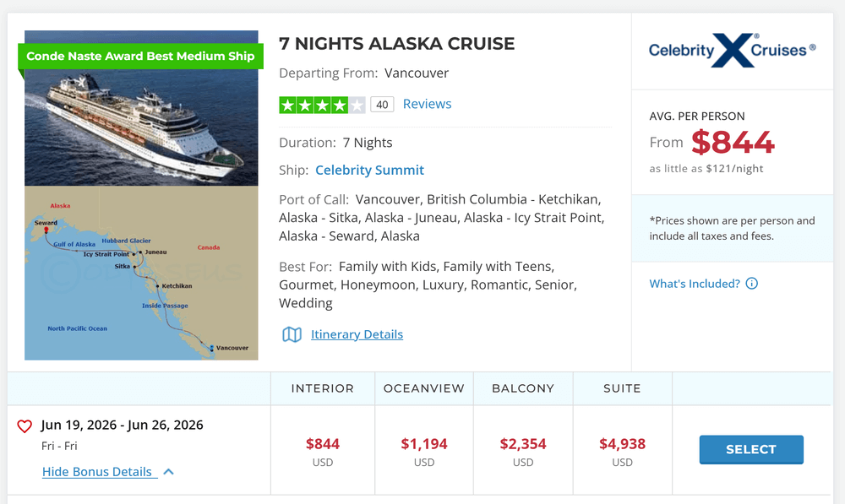Collapse bonus details chevron arrow
845x504 pixels.
pyautogui.click(x=169, y=472)
